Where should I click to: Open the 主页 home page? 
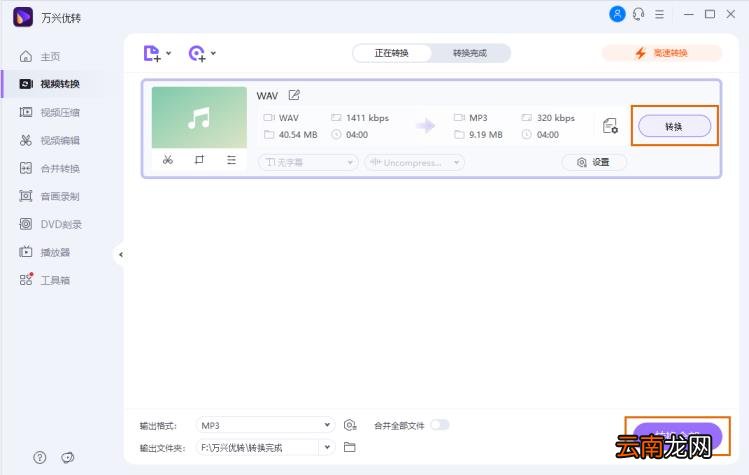pyautogui.click(x=40, y=57)
